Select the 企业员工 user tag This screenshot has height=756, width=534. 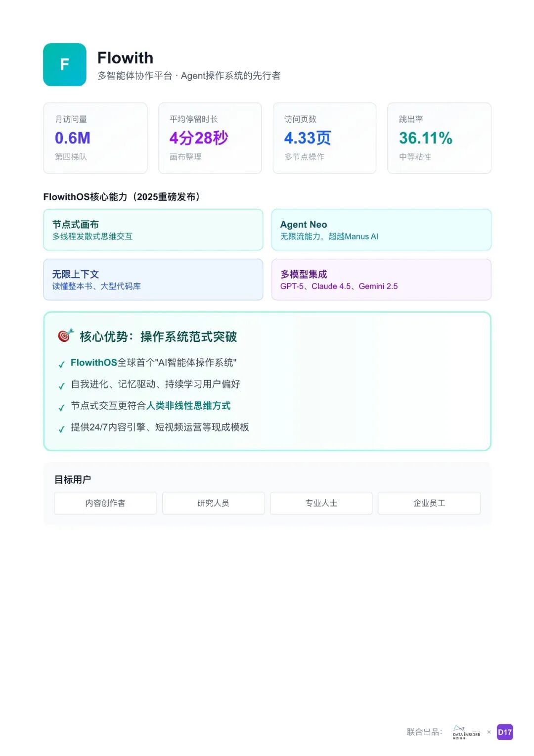[x=429, y=503]
